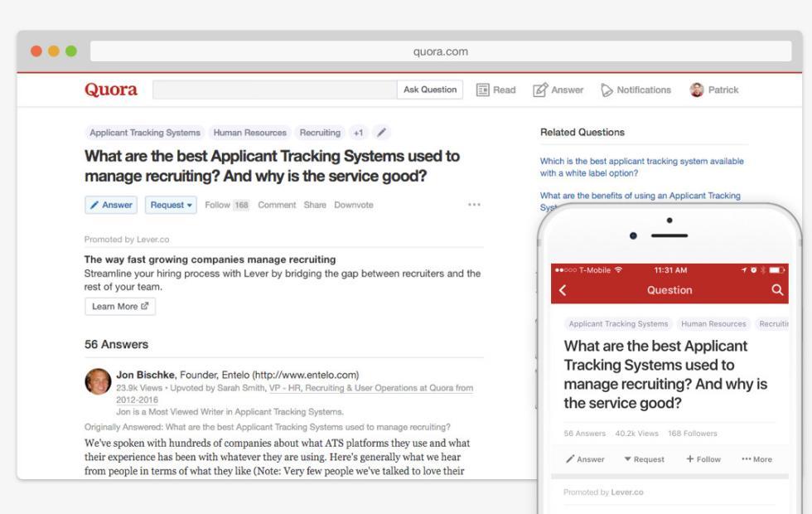
Task: Edit topics with the pencil icon
Action: [381, 133]
